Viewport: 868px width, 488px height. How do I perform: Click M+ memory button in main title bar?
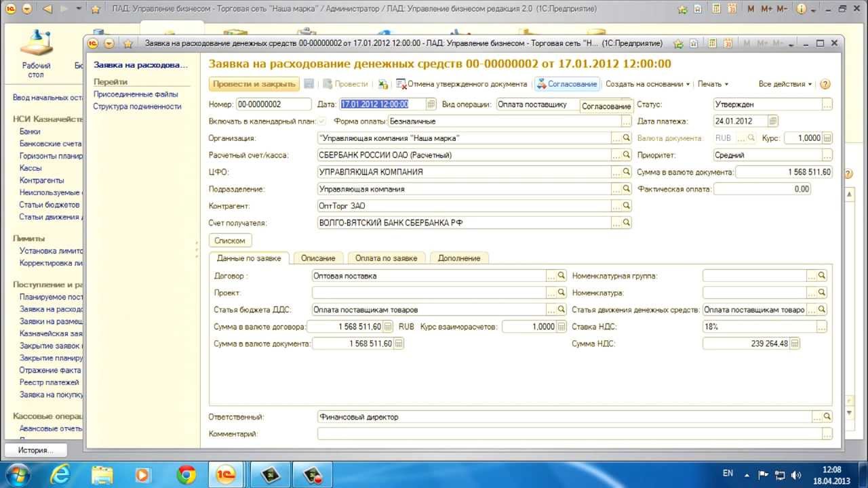pos(767,9)
